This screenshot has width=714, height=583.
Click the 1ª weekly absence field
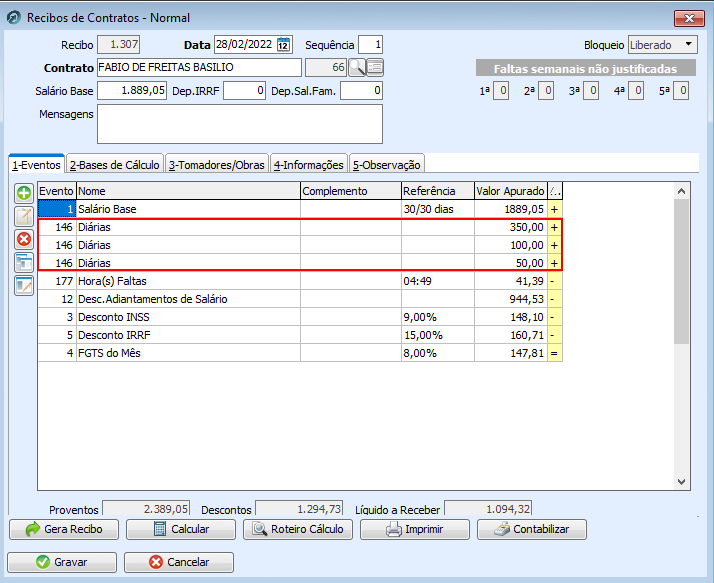coord(501,91)
